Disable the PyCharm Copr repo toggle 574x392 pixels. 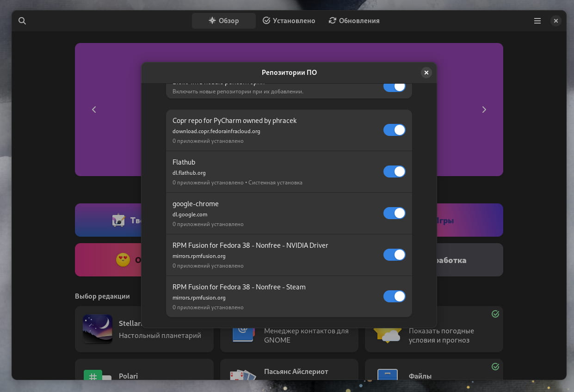[x=395, y=130]
